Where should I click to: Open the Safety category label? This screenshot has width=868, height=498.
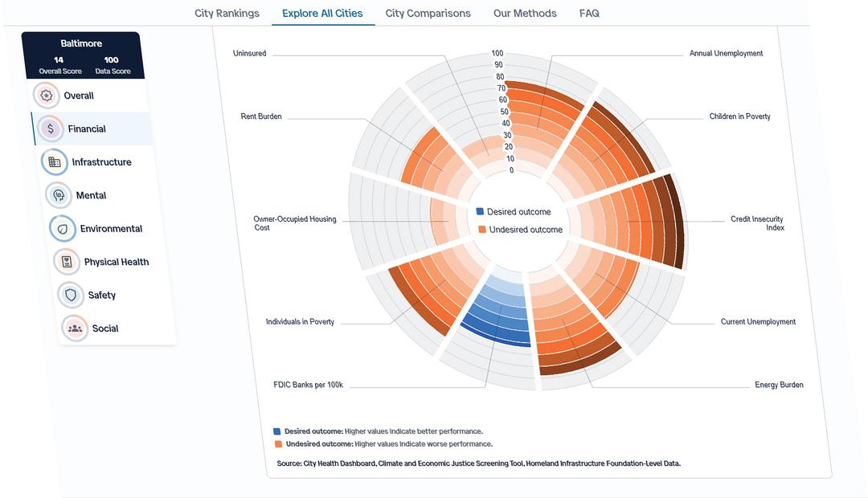[x=102, y=295]
